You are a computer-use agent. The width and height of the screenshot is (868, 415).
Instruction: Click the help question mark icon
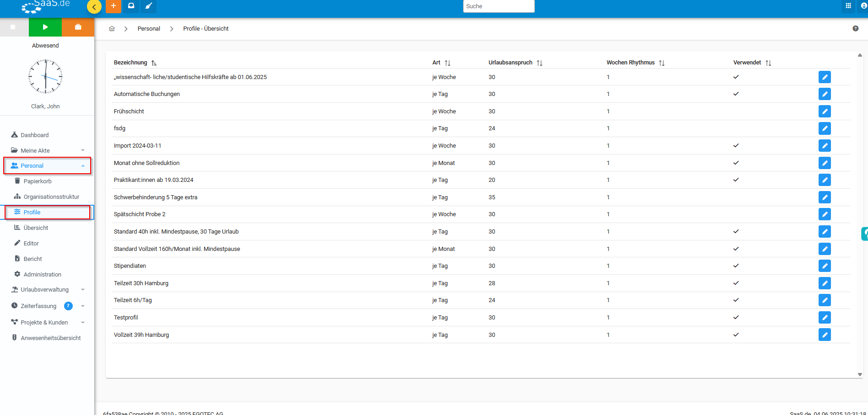point(855,28)
